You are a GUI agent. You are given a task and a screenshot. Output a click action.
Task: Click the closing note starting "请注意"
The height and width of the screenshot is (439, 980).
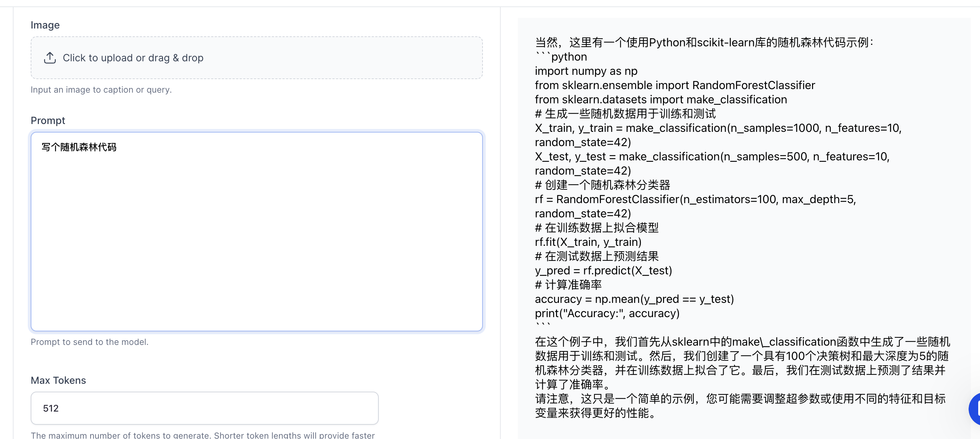[x=740, y=406]
